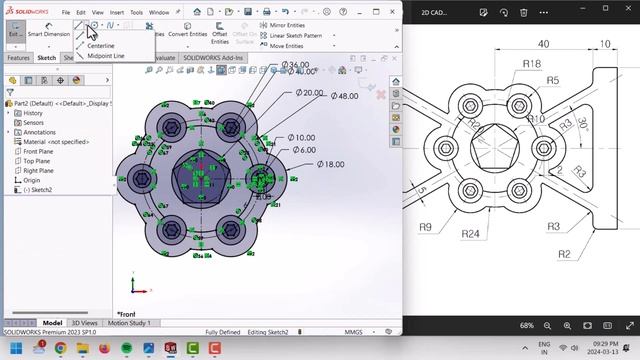Open the Smart Dimension dropdown arrow

[49, 46]
